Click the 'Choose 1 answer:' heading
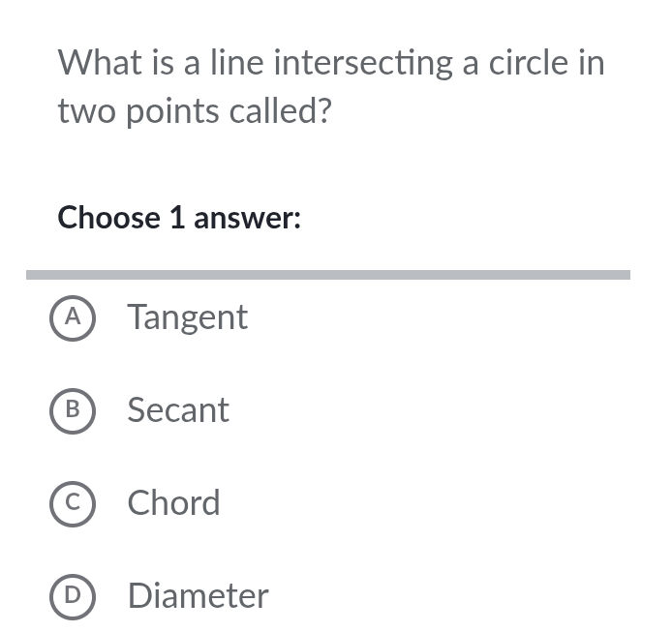This screenshot has width=672, height=632. 179,218
